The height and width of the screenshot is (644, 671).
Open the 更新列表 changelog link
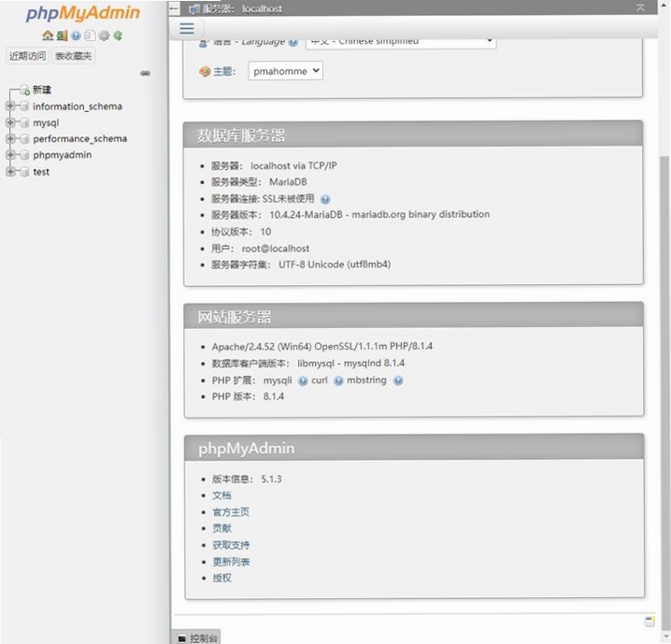pos(231,562)
